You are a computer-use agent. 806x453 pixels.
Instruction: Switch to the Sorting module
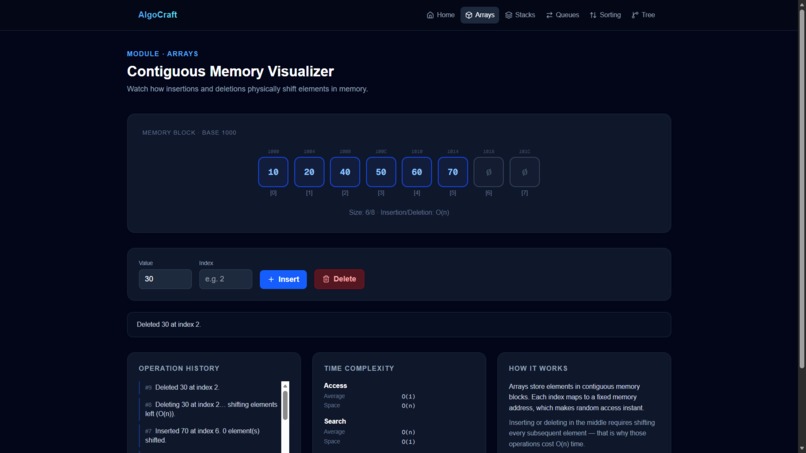tap(605, 15)
